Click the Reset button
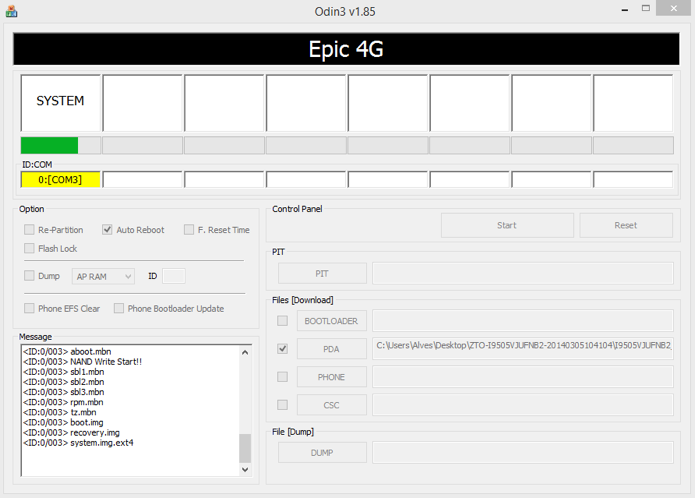This screenshot has width=695, height=498. 626,225
